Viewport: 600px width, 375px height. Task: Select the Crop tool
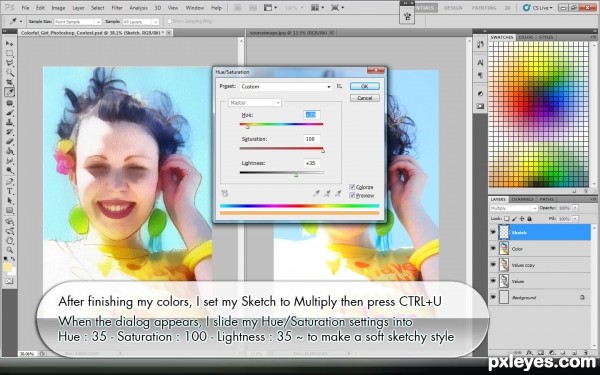pos(9,82)
